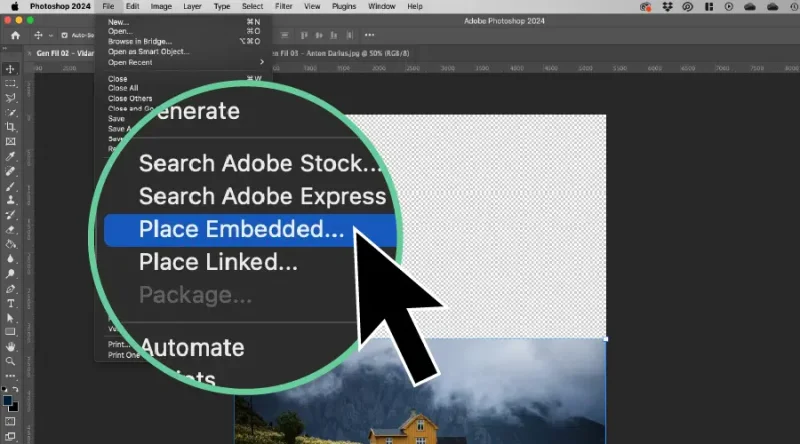The height and width of the screenshot is (444, 800).
Task: Select the Eraser tool
Action: 10,230
